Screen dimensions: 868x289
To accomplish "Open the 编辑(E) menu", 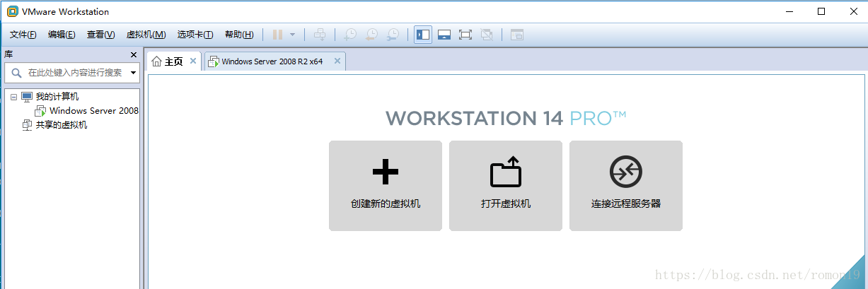I will 62,35.
